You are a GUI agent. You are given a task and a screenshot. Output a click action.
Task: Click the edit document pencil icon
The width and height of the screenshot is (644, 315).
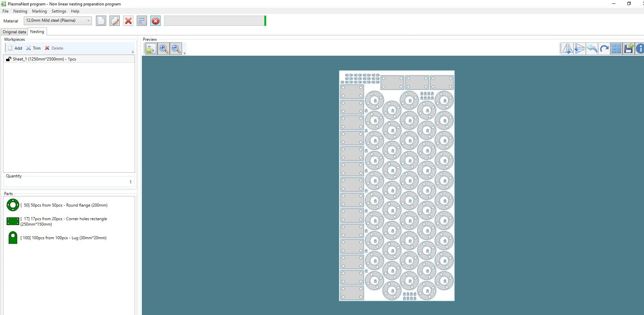pos(115,21)
